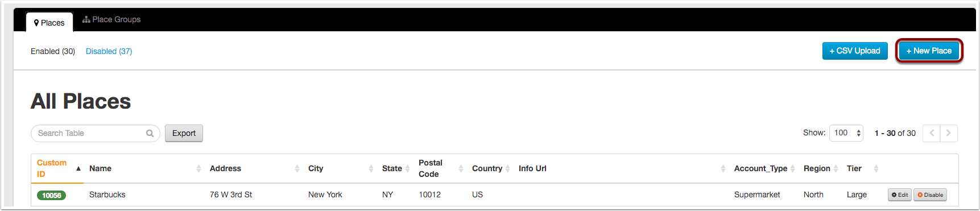Export the places table
Screen dimensions: 980x211
tap(184, 133)
